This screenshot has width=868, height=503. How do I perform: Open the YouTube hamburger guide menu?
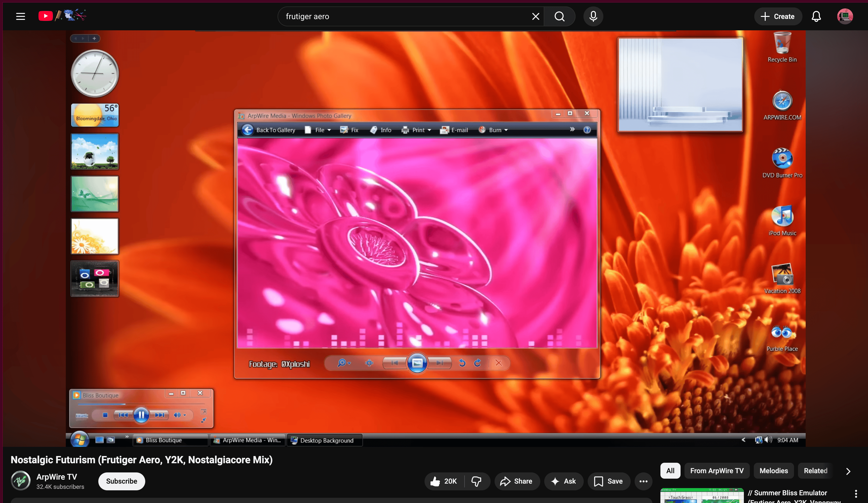tap(21, 16)
